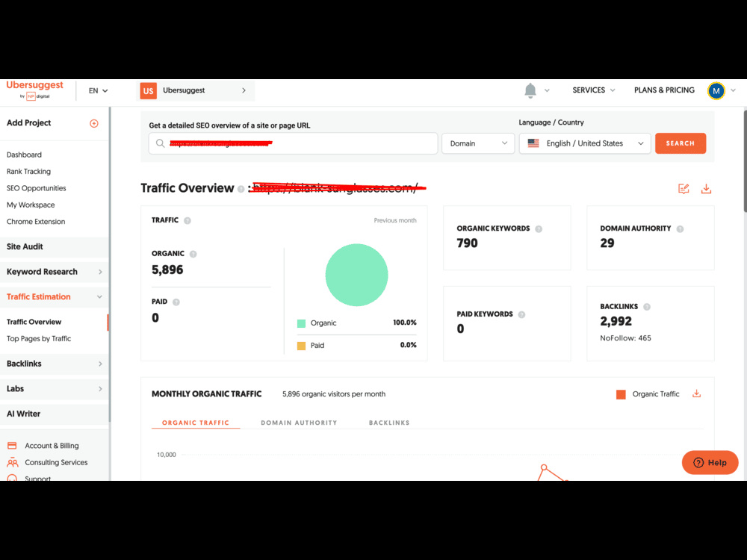Open the EN language dropdown

coord(98,90)
